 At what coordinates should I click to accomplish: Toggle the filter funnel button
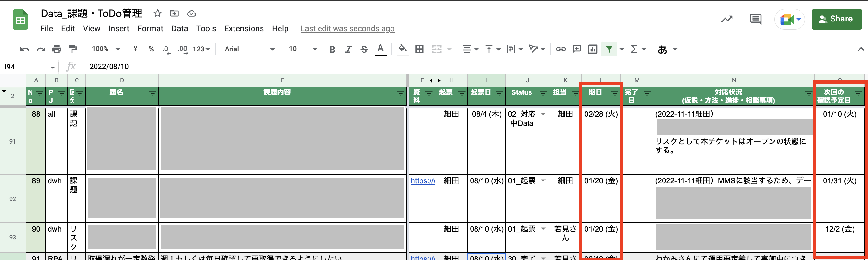pos(609,49)
